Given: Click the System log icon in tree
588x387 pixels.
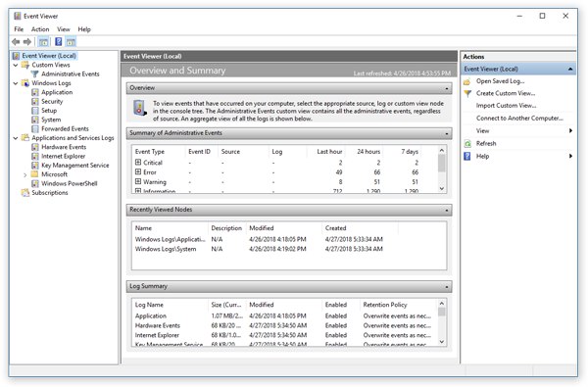Looking at the screenshot, I should (x=35, y=120).
